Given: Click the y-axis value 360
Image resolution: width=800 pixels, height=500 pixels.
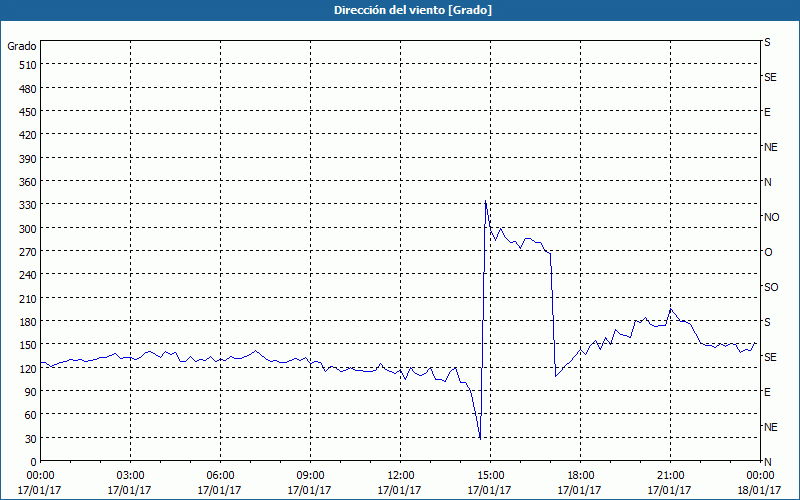Looking at the screenshot, I should [29, 182].
